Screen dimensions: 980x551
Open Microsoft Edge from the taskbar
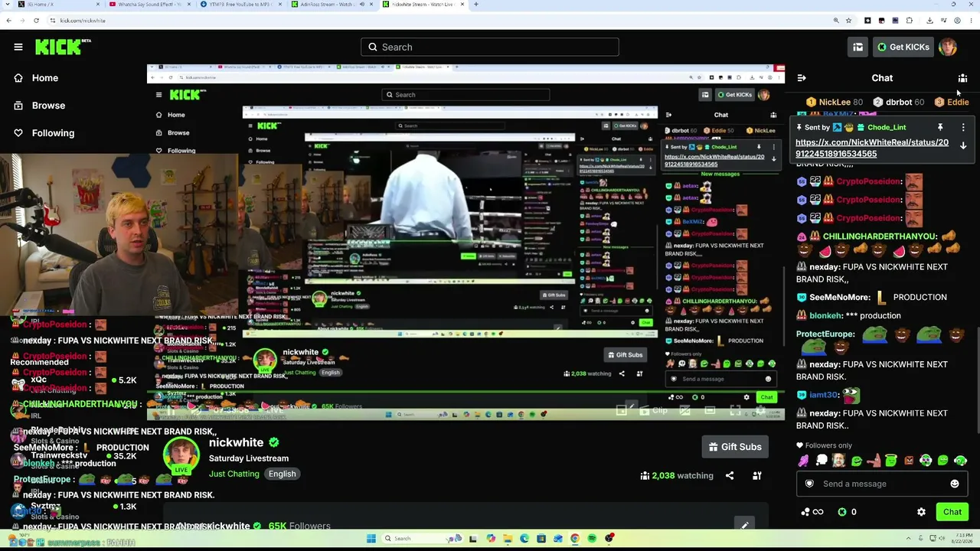click(x=524, y=539)
